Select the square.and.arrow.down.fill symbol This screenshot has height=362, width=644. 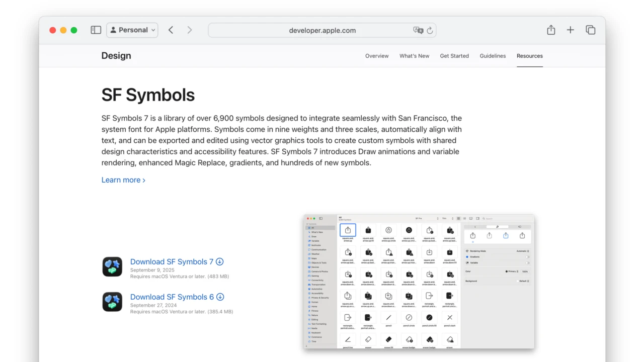pos(449,252)
